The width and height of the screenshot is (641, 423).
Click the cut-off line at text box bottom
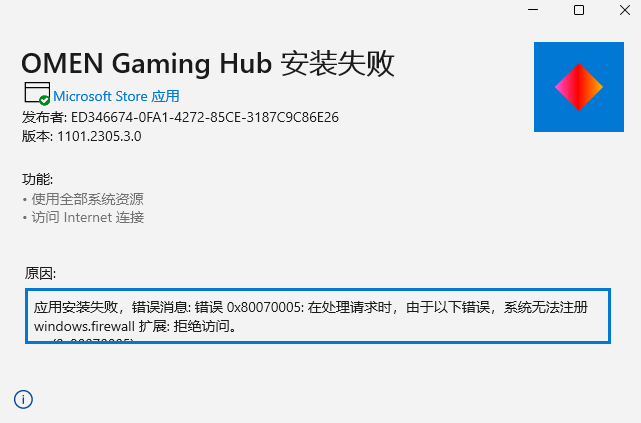click(x=84, y=340)
